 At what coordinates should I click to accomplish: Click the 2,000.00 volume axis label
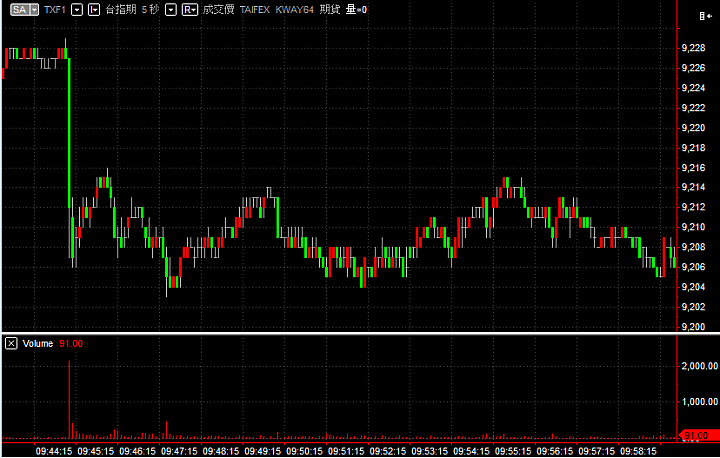point(700,366)
